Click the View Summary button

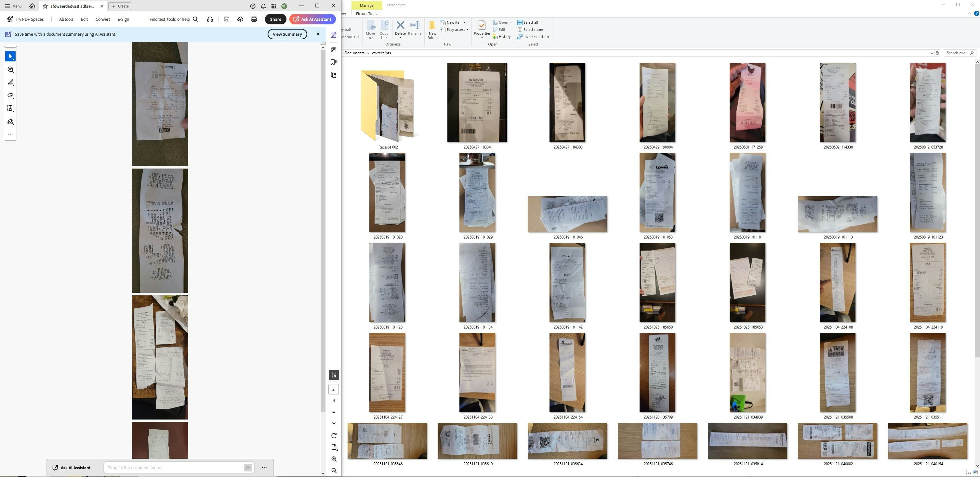point(287,34)
